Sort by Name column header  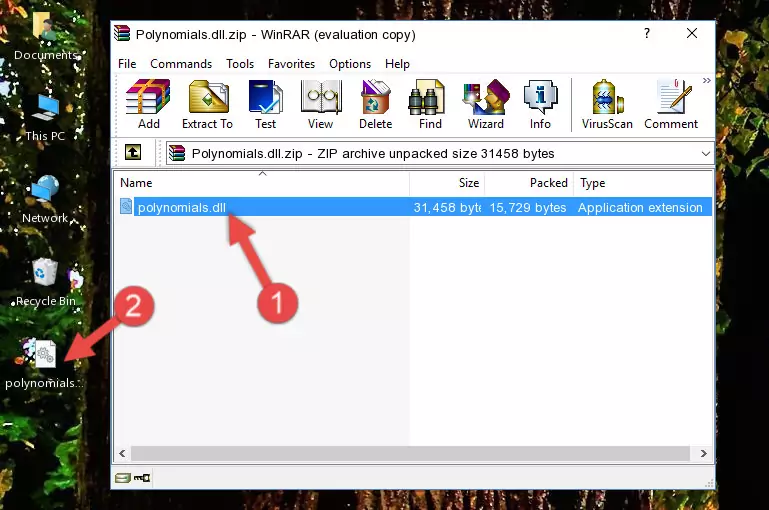[262, 183]
